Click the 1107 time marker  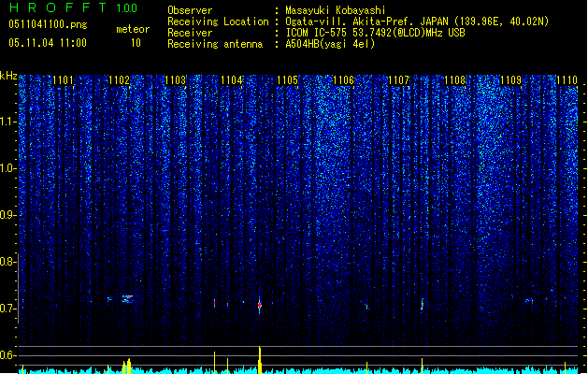click(398, 80)
